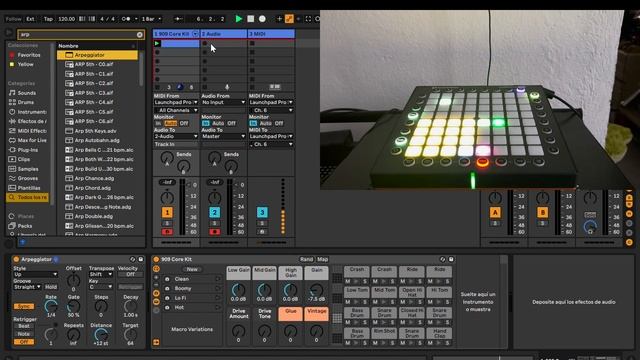Open the Sounds category in browser
640x360 pixels.
point(27,93)
